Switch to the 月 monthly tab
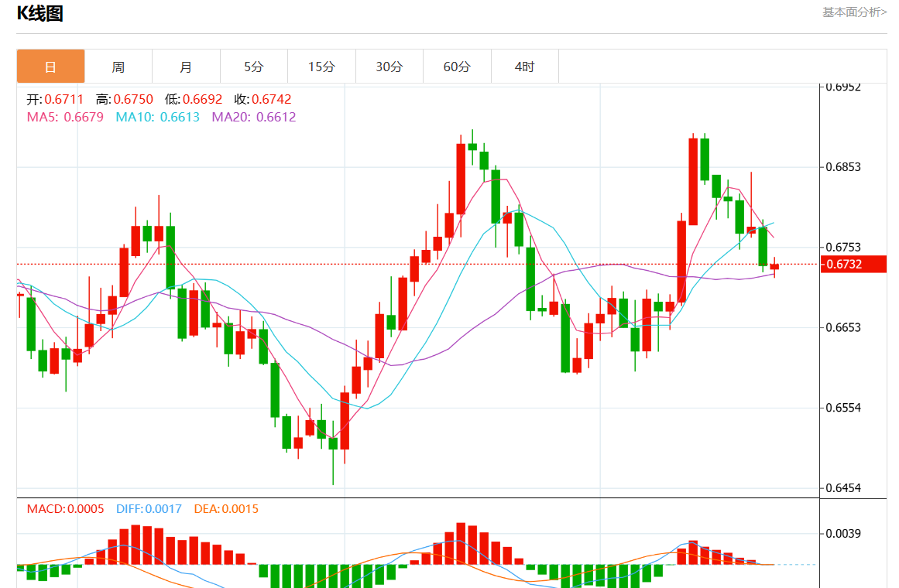The height and width of the screenshot is (588, 899). [186, 67]
